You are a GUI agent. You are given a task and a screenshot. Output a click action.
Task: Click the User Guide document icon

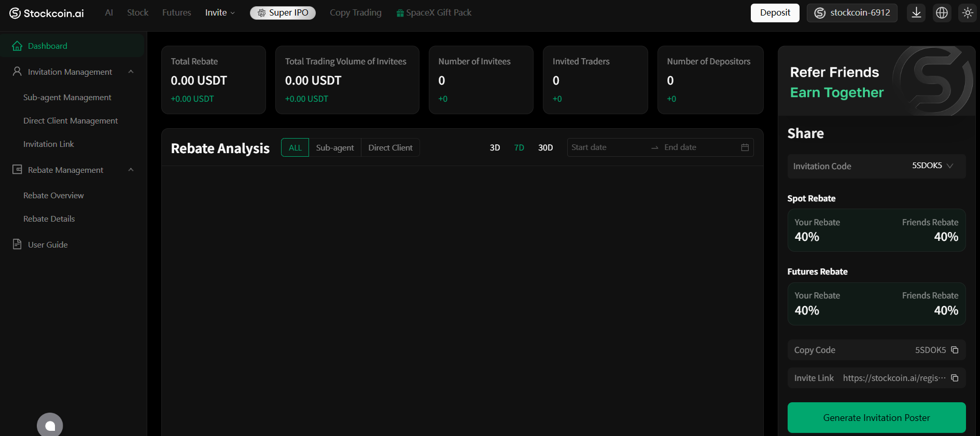17,244
